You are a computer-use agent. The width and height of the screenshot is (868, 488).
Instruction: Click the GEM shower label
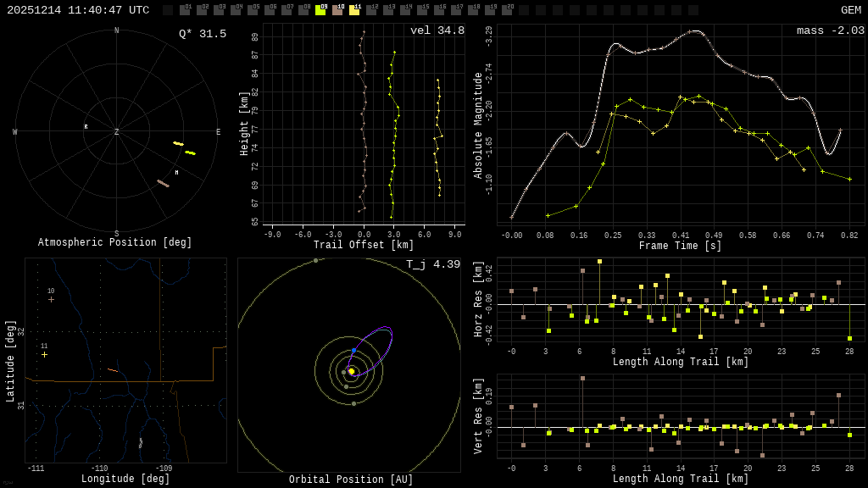coord(850,10)
